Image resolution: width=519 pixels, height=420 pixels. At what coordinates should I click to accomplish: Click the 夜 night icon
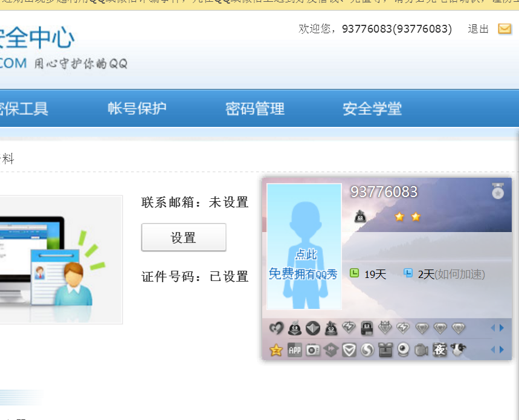[440, 350]
